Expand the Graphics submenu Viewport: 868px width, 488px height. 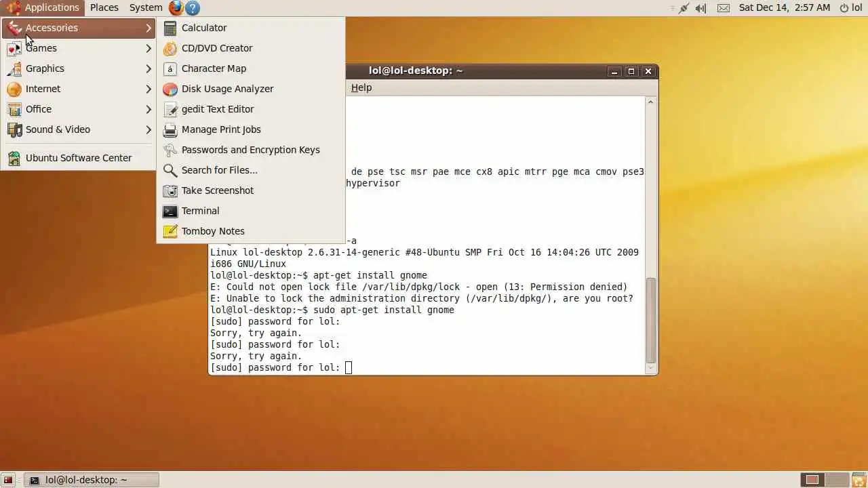click(79, 68)
